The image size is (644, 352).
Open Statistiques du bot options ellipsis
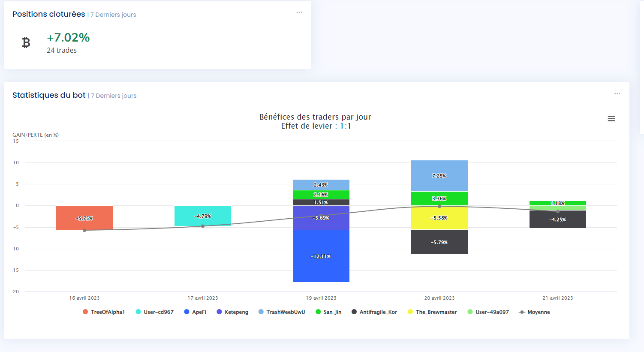[x=617, y=93]
